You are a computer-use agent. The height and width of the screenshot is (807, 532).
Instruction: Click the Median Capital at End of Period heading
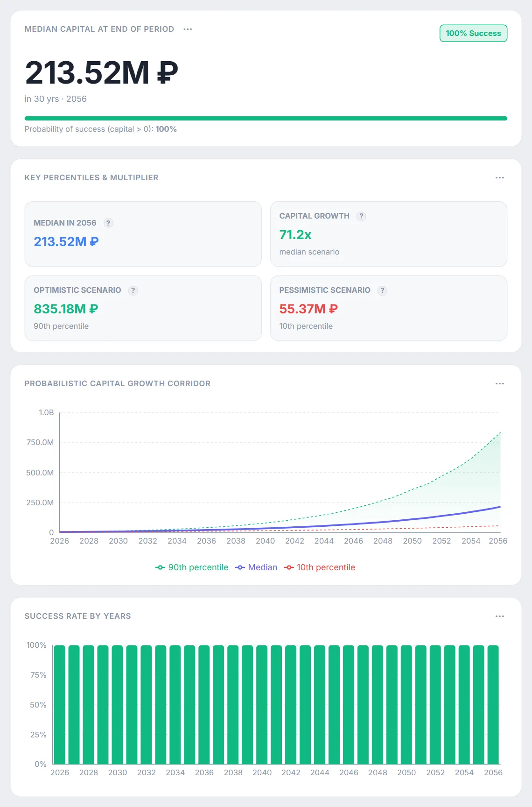pyautogui.click(x=99, y=29)
